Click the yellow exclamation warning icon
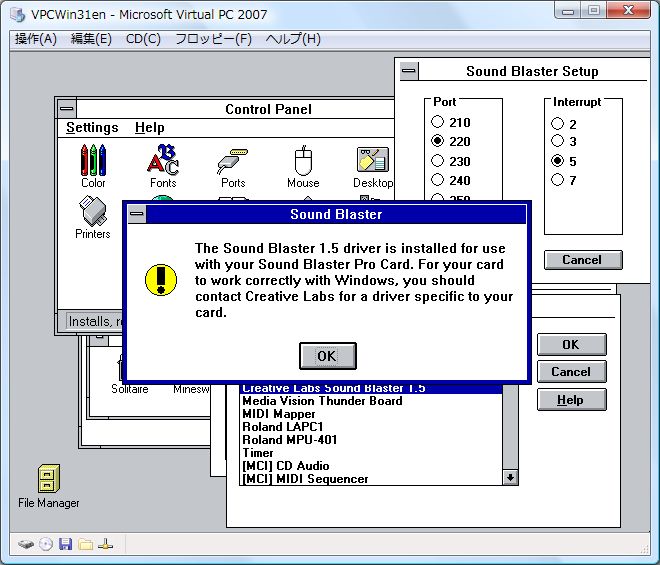This screenshot has height=565, width=660. [x=161, y=280]
